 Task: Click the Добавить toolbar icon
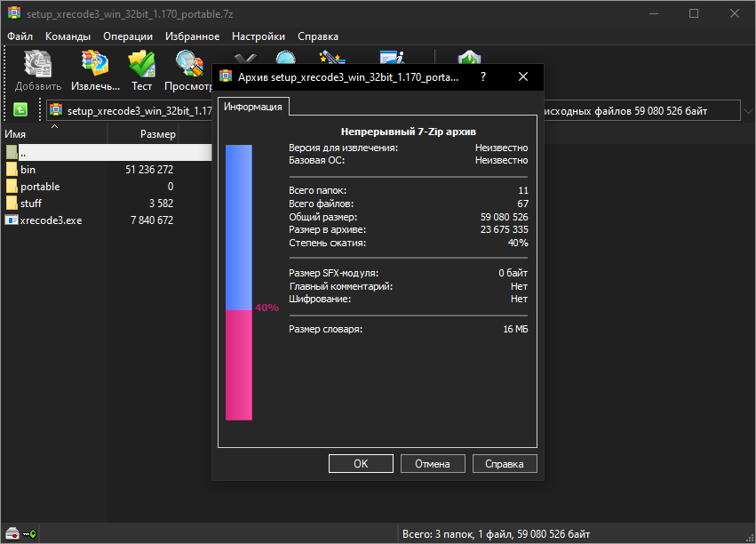38,64
